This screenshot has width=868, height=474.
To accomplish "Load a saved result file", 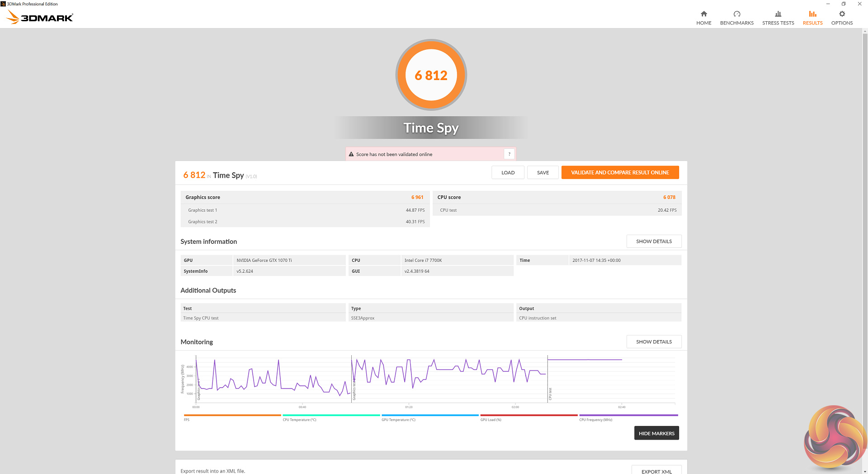I will point(508,173).
